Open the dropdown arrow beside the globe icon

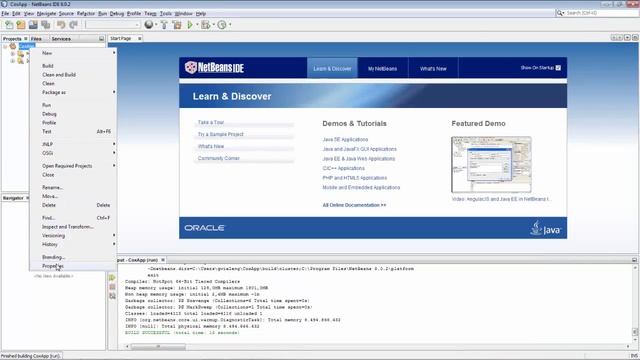click(156, 25)
